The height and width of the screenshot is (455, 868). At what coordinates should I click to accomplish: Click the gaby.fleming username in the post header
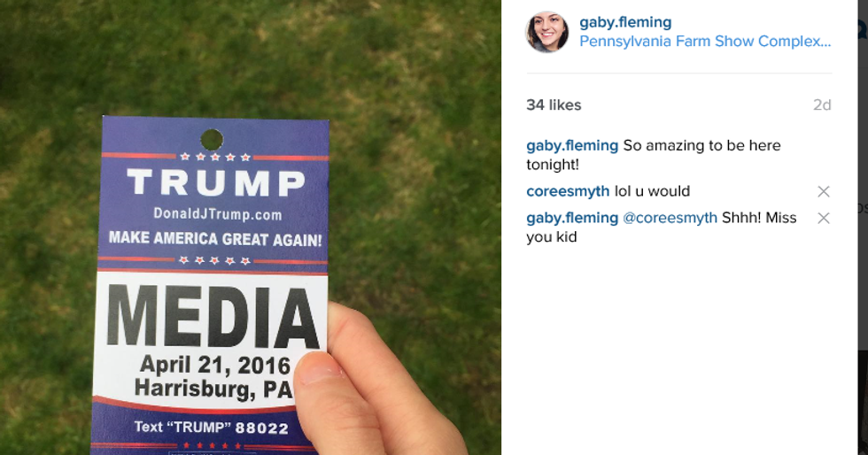click(x=625, y=22)
